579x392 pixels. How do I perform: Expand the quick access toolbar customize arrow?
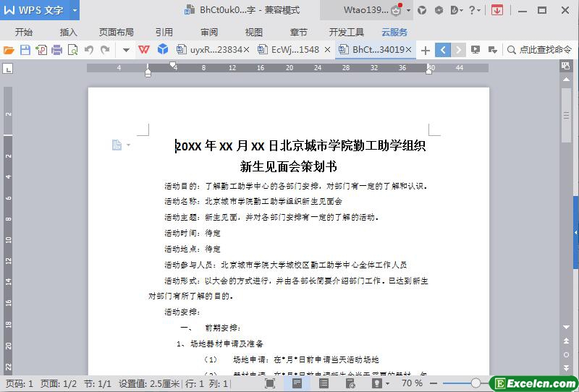pyautogui.click(x=126, y=50)
